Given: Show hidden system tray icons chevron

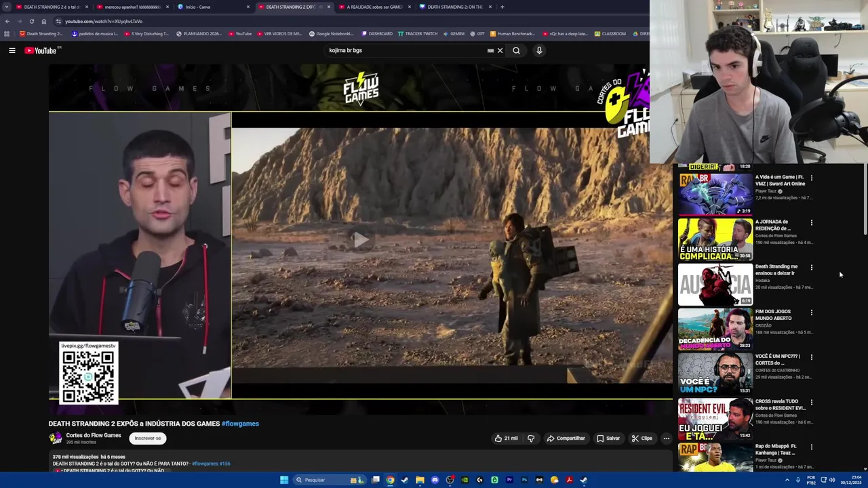Looking at the screenshot, I should click(787, 480).
